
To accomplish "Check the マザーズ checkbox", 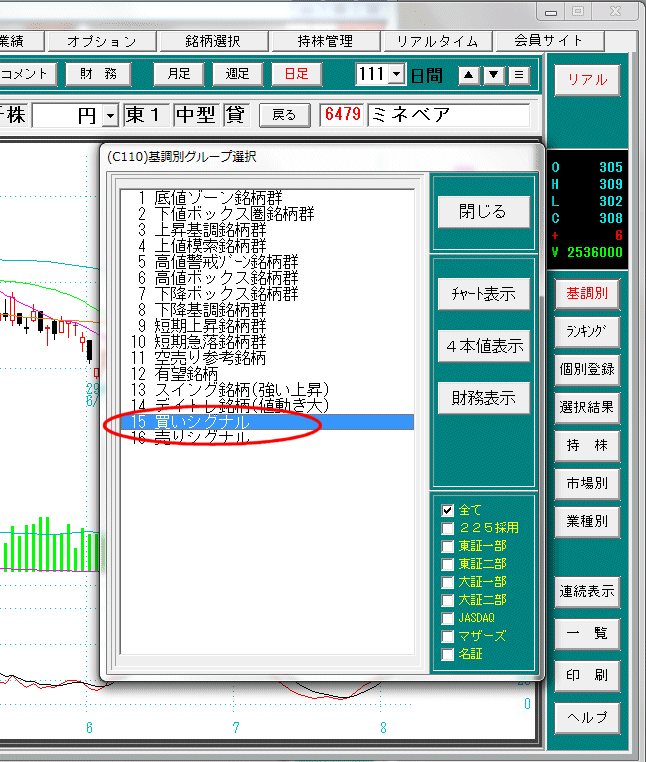I will point(448,636).
